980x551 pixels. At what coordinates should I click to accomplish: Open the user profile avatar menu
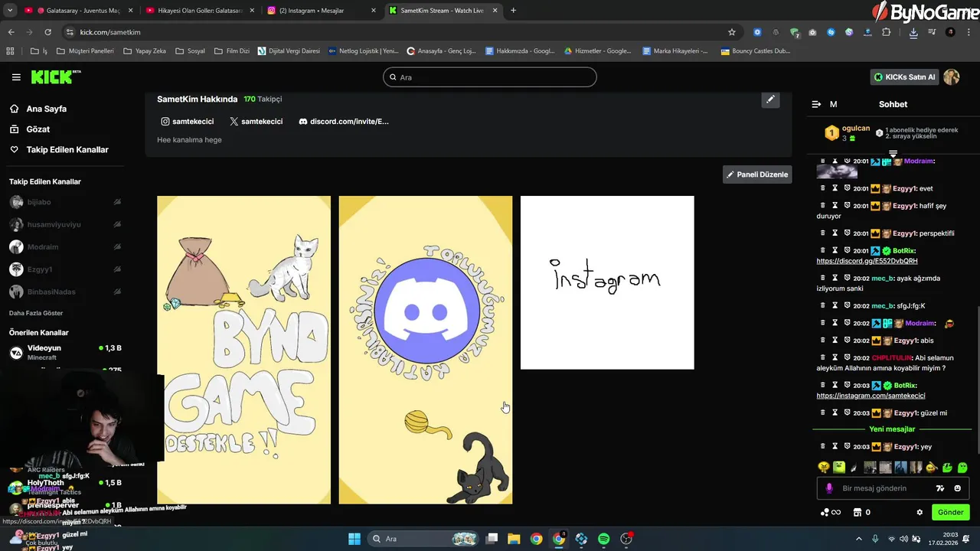952,77
